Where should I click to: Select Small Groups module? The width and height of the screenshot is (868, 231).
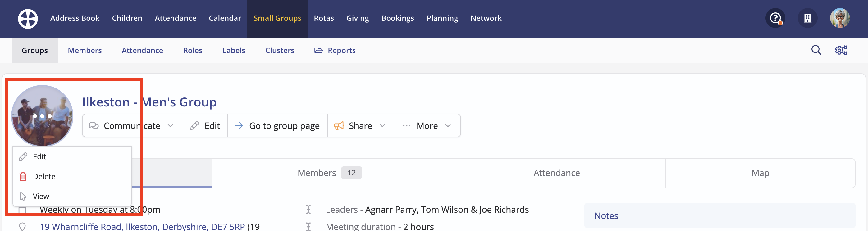277,18
